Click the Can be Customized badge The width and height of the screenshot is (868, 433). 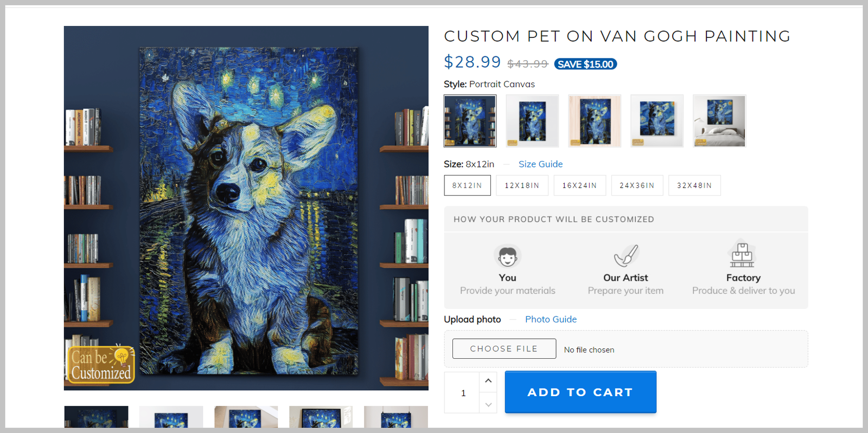pyautogui.click(x=101, y=364)
